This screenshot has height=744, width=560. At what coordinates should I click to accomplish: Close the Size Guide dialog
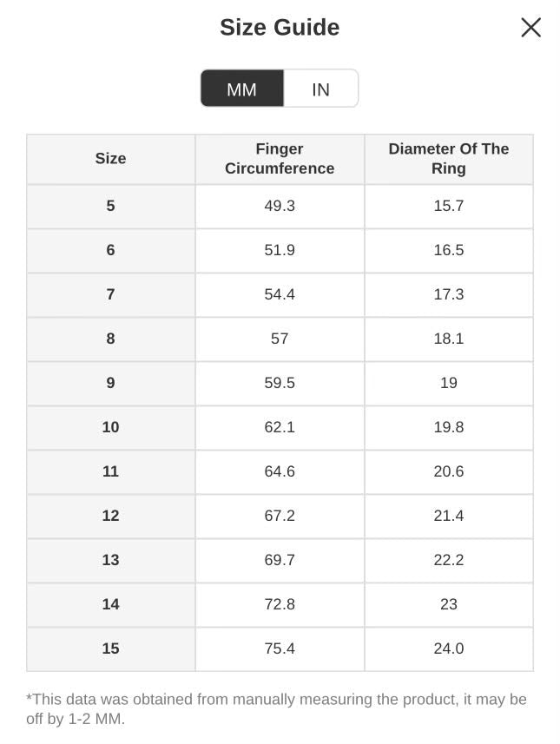[x=530, y=28]
